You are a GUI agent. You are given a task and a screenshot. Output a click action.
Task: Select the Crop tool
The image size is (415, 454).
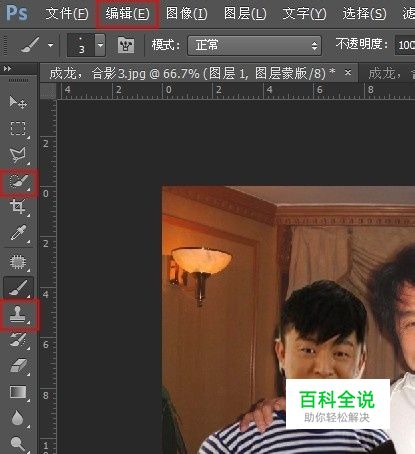18,207
